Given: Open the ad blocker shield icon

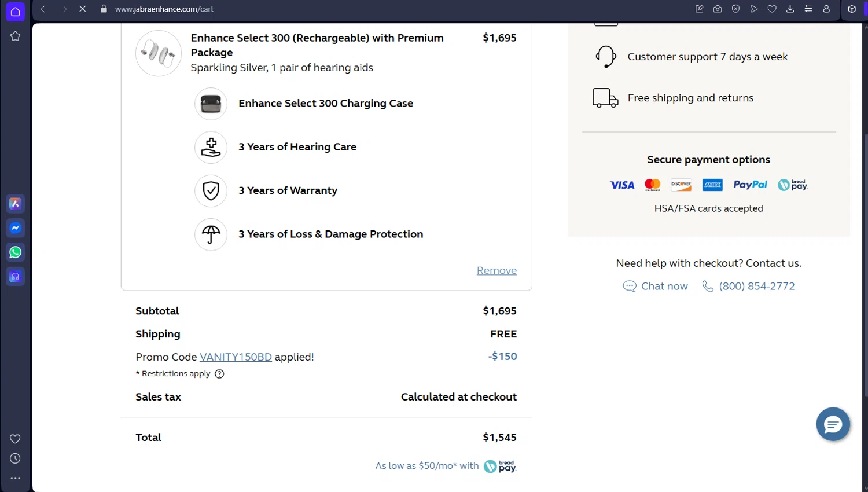Looking at the screenshot, I should [735, 9].
